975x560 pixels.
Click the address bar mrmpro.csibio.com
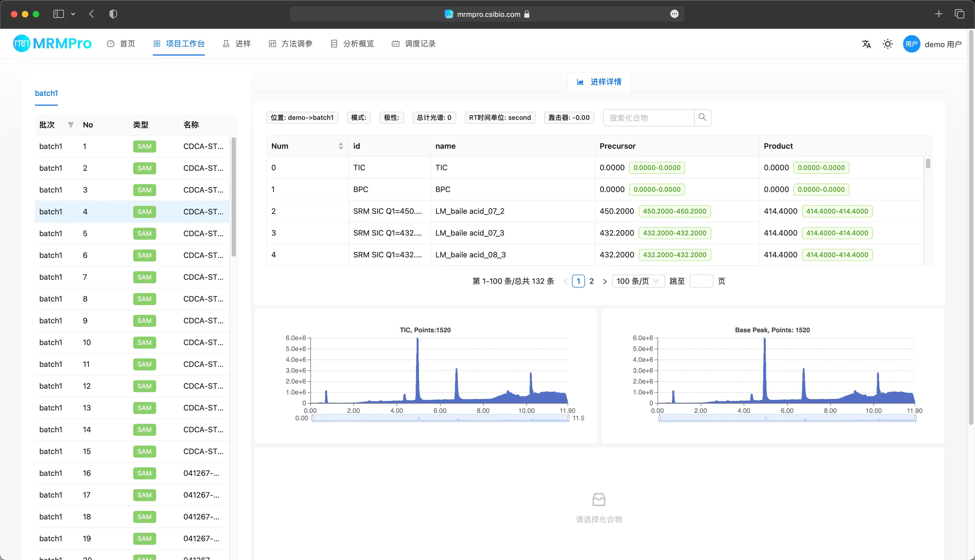click(487, 14)
